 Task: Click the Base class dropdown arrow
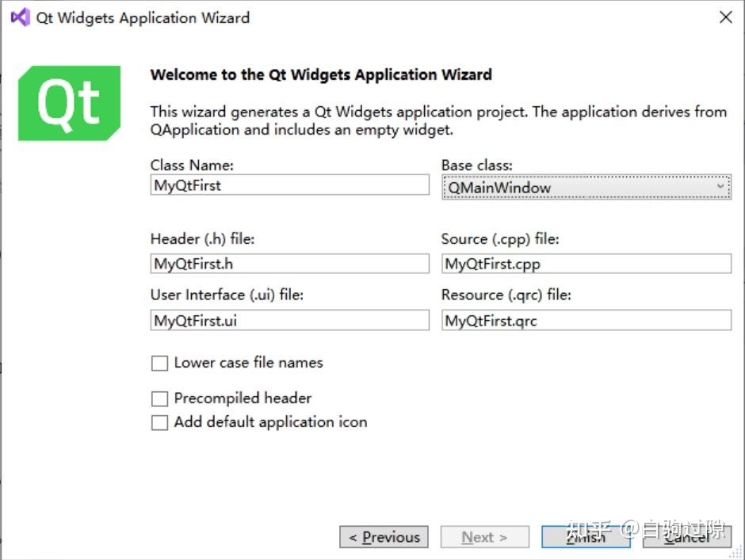[722, 187]
